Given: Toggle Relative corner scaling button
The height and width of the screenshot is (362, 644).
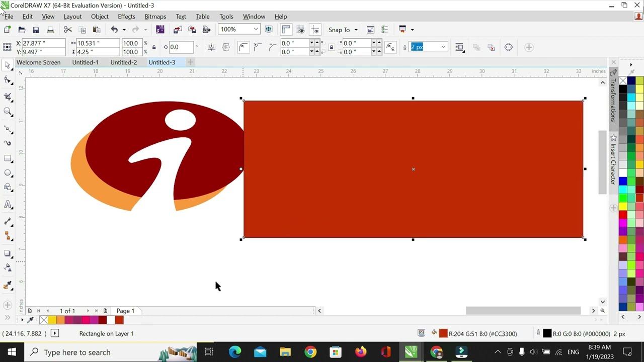Looking at the screenshot, I should 390,47.
